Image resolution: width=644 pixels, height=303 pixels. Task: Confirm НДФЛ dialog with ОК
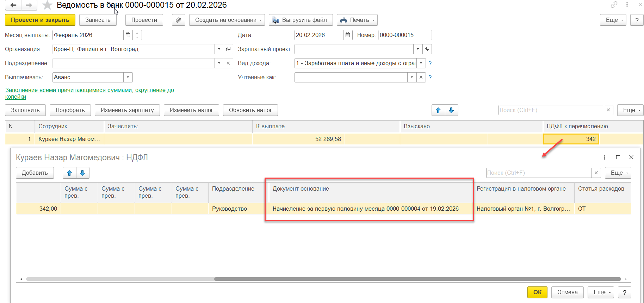tap(537, 292)
